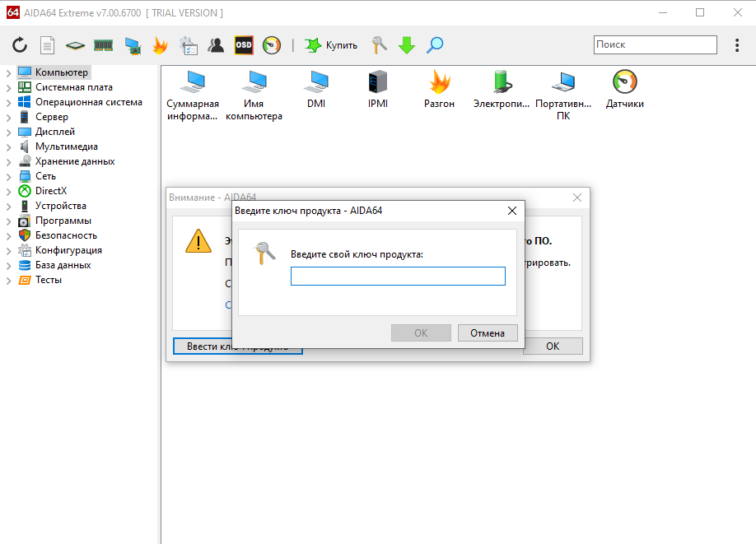The image size is (756, 544).
Task: Expand the Устройства tree node
Action: point(8,207)
